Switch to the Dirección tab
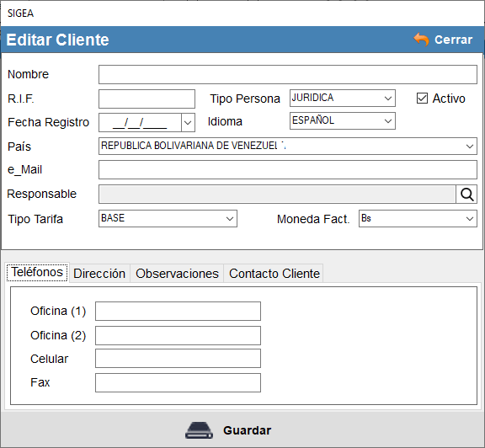Viewport: 485px width, 448px height. [99, 274]
